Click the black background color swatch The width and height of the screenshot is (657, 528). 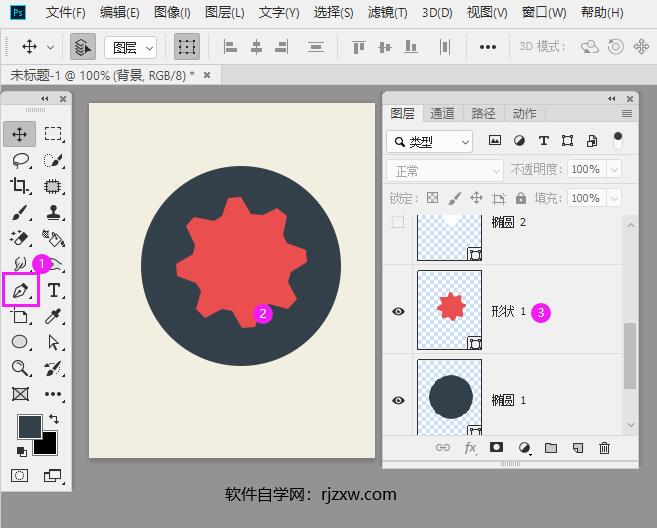click(x=48, y=445)
